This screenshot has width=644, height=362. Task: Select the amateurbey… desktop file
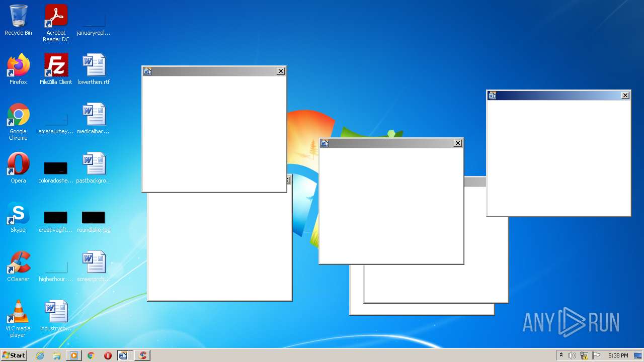coord(56,122)
